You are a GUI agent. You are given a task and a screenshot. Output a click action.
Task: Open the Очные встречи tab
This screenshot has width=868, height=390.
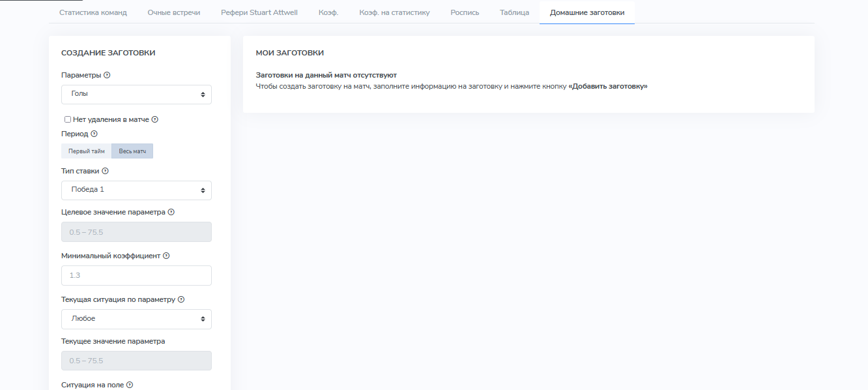coord(174,12)
